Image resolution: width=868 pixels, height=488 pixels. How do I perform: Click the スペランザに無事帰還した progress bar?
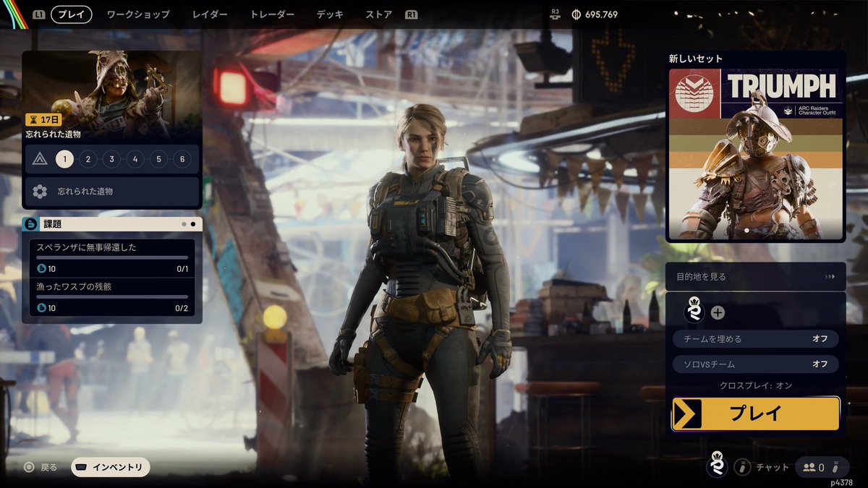click(112, 257)
